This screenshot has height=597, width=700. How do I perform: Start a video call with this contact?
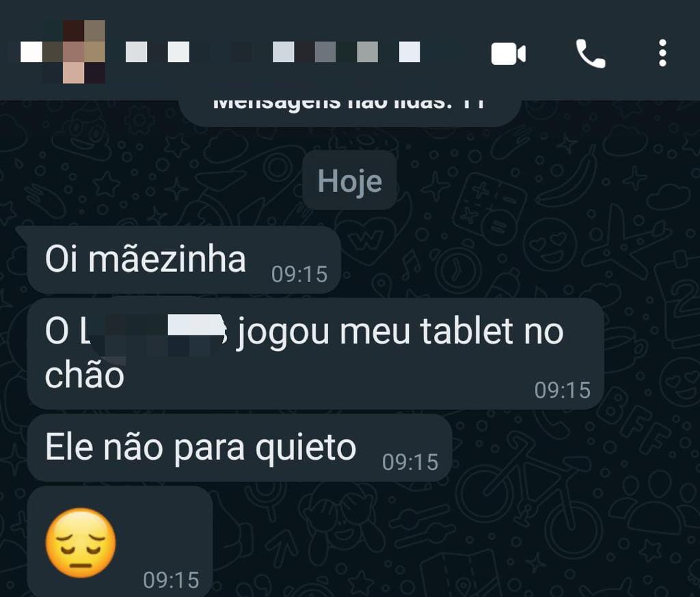pos(508,54)
